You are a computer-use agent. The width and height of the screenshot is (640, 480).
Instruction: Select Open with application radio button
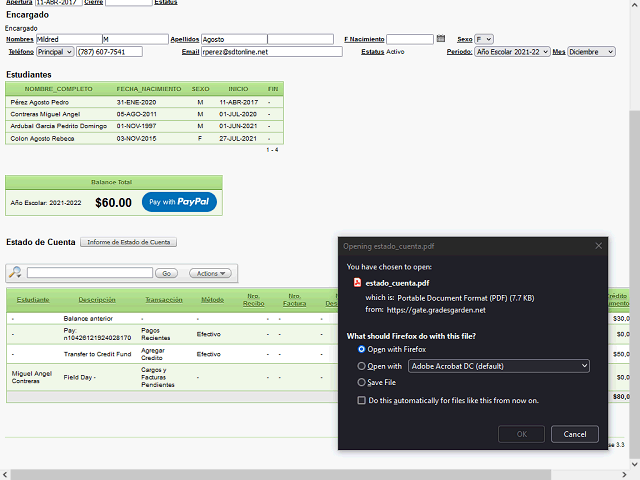point(362,366)
